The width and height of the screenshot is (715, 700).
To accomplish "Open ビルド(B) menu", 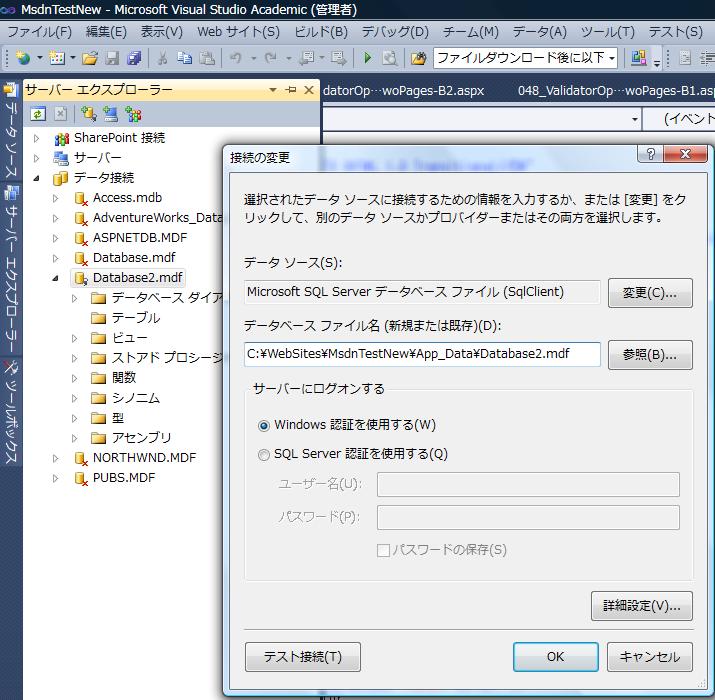I will coord(321,32).
